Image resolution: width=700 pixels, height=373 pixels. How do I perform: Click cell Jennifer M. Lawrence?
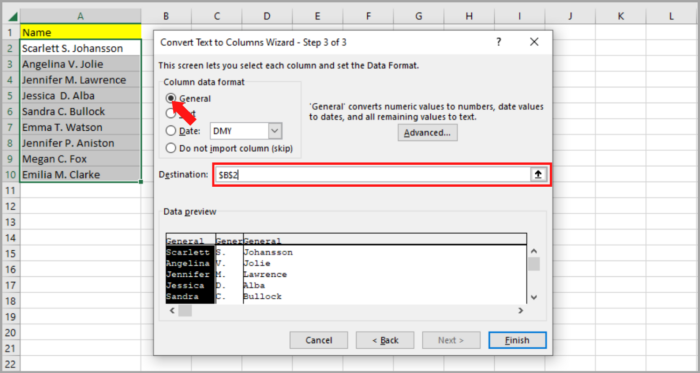(80, 80)
